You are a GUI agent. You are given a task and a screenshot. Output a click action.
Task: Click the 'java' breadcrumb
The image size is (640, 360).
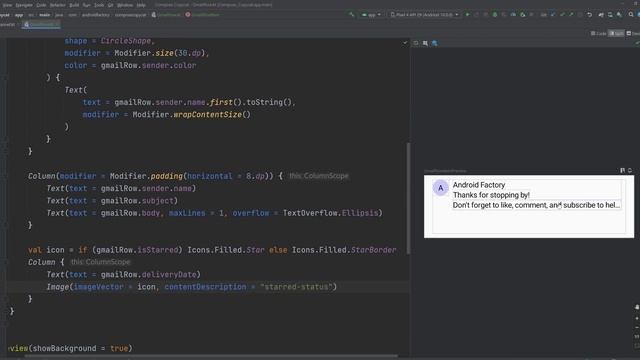(59, 15)
